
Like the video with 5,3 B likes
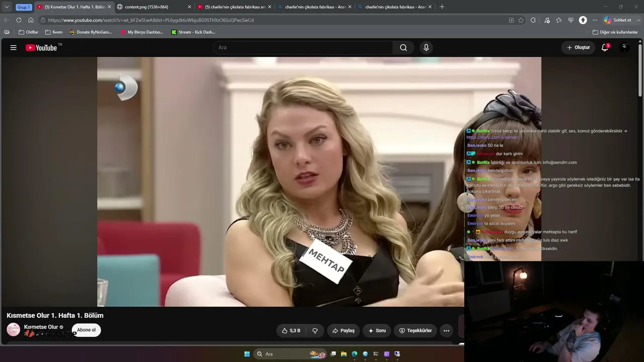[x=291, y=331]
